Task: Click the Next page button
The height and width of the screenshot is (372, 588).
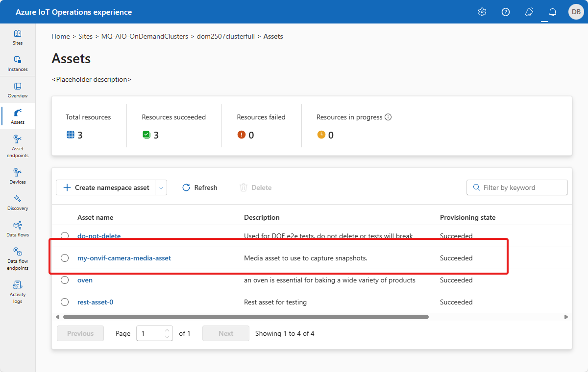Action: pos(226,333)
